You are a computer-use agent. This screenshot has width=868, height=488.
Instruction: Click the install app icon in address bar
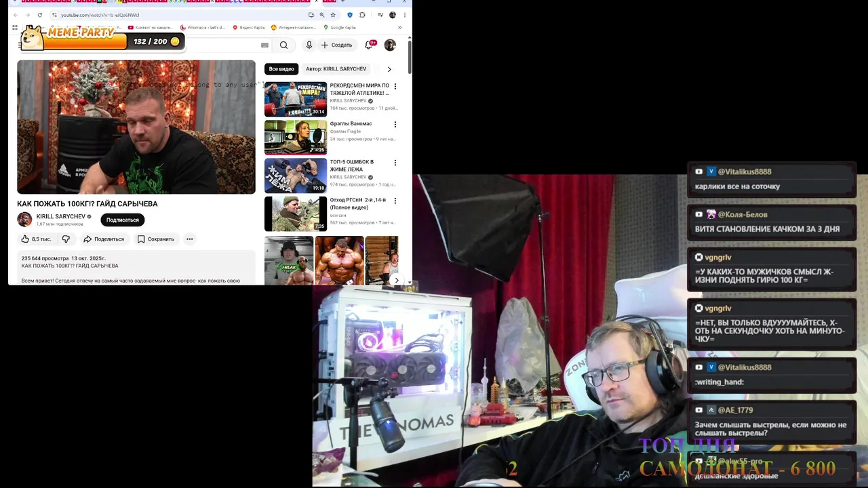[x=311, y=15]
